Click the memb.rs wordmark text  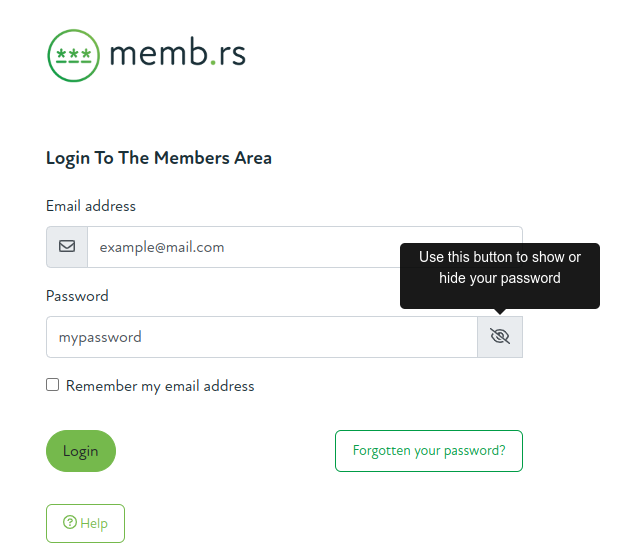(178, 54)
